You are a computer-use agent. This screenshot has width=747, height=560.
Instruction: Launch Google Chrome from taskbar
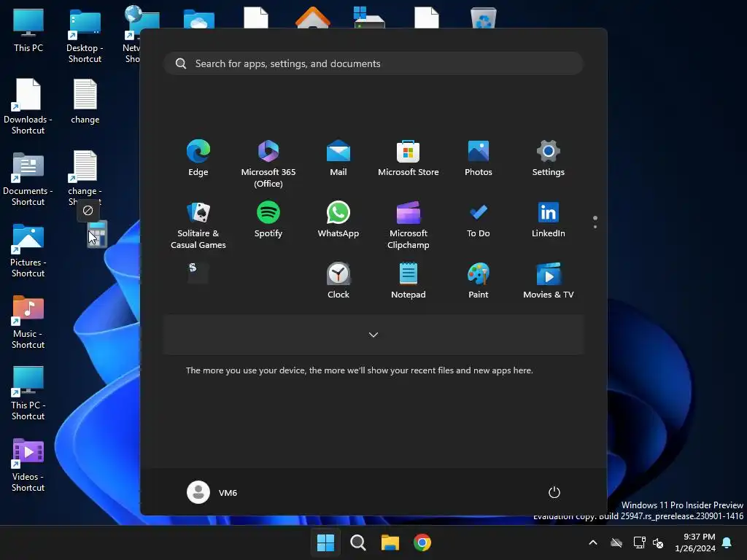pyautogui.click(x=422, y=542)
